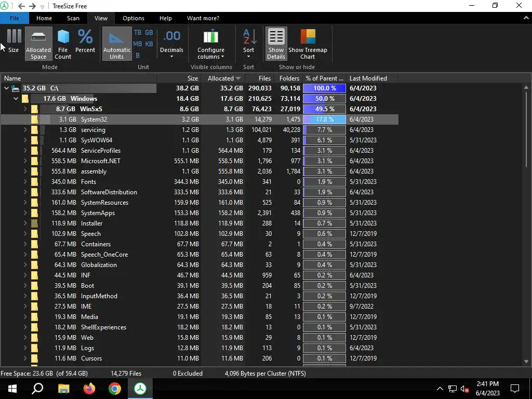
Task: Click the 49.5 % bar for WinSxS
Action: tap(324, 109)
